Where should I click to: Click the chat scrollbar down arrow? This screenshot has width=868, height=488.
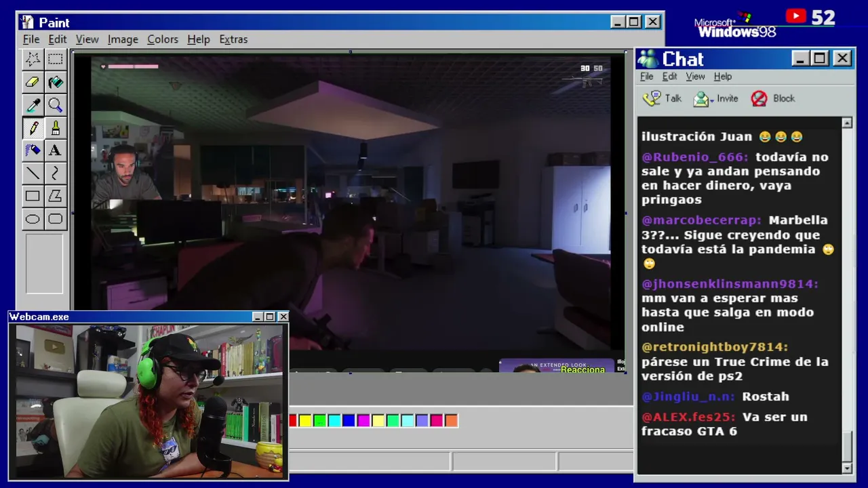point(847,468)
